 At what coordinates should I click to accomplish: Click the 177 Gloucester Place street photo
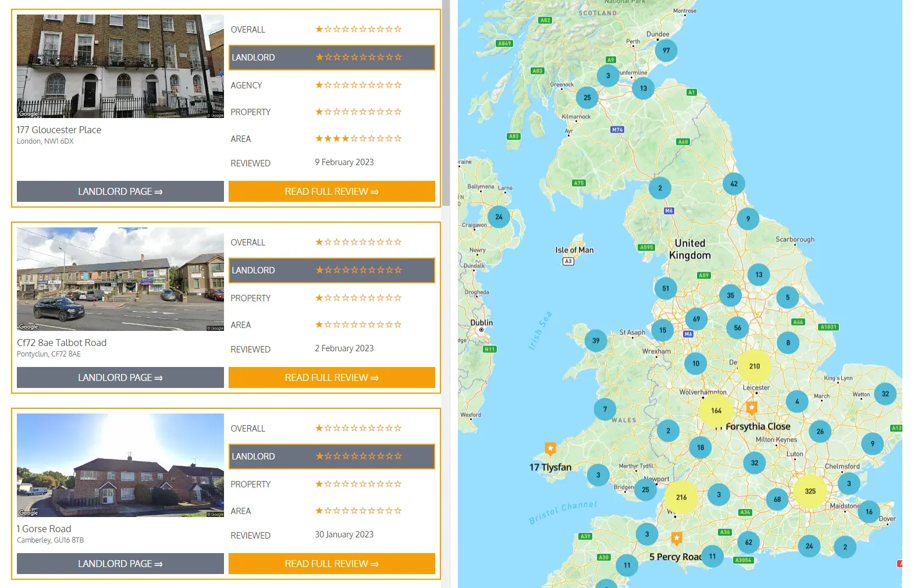pos(120,66)
